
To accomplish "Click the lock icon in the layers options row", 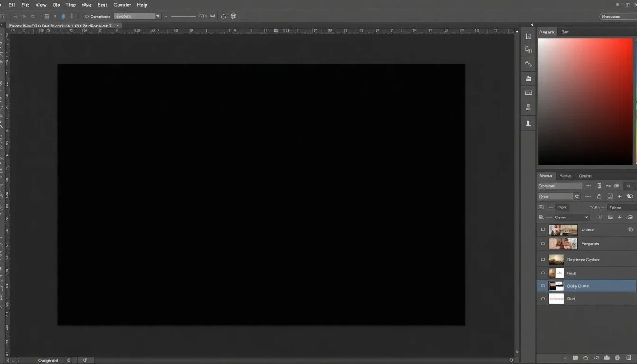I will (599, 196).
